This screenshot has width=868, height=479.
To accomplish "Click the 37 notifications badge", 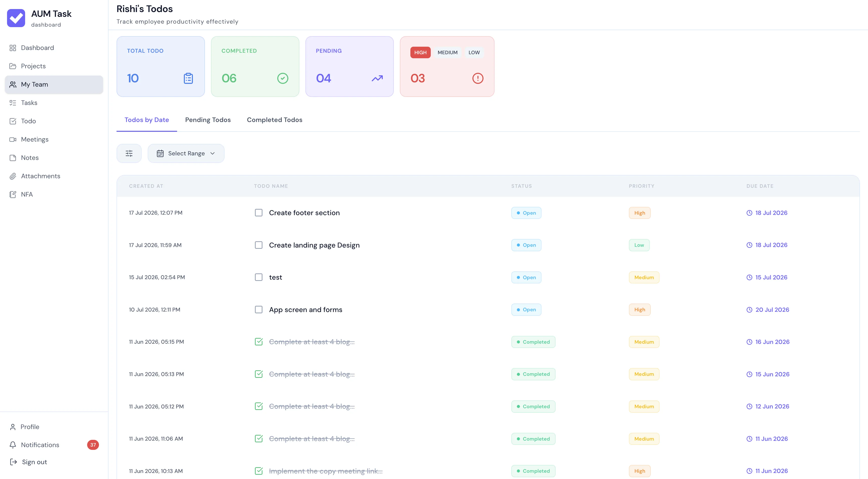I will click(93, 445).
